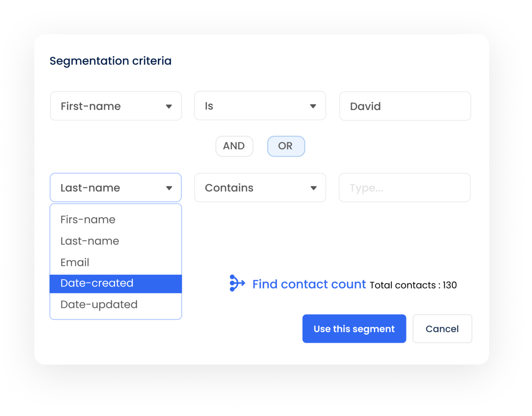
Task: Click the Find contact count link
Action: tap(309, 284)
